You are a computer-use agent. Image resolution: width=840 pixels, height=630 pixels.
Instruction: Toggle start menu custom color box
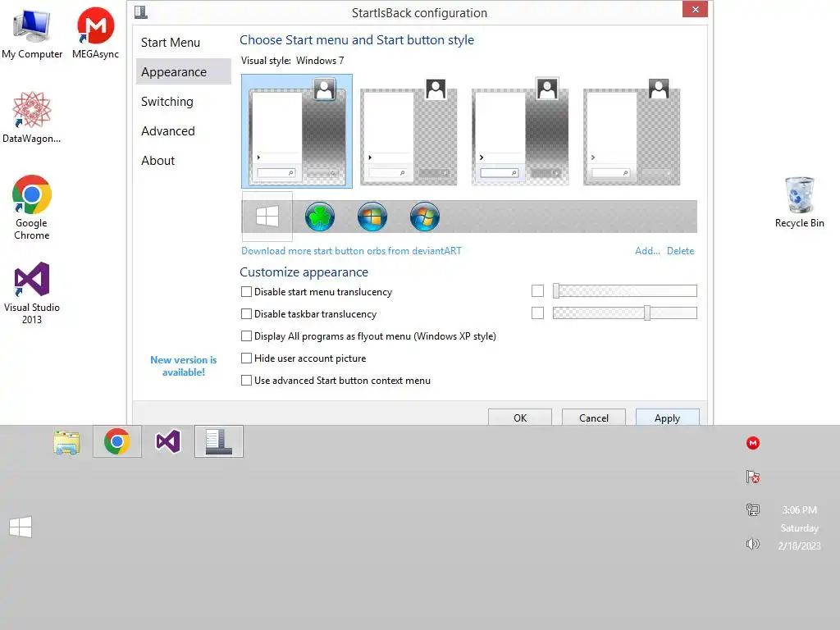coord(537,291)
